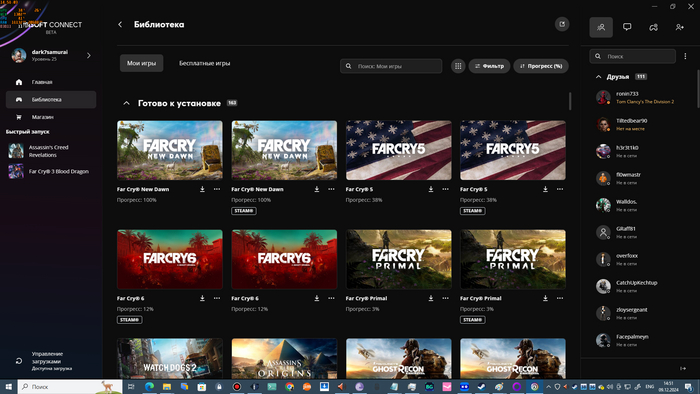This screenshot has width=700, height=394.
Task: Open the Windows Start menu
Action: coord(8,386)
